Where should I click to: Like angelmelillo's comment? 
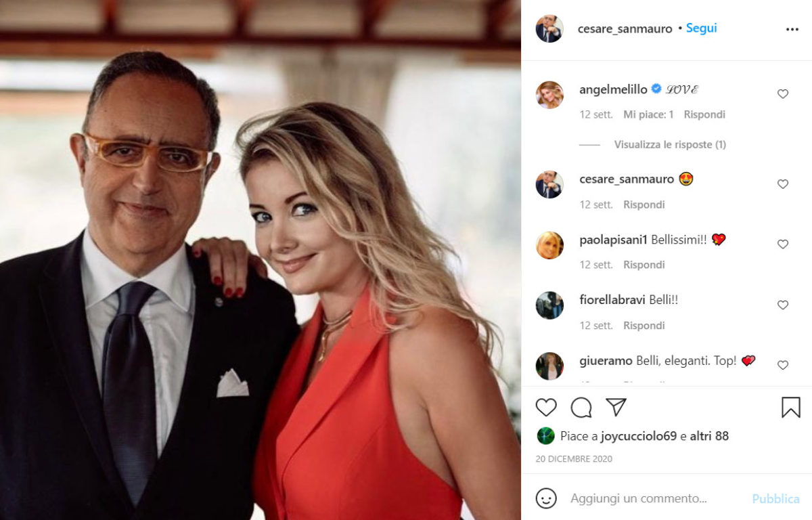(783, 94)
